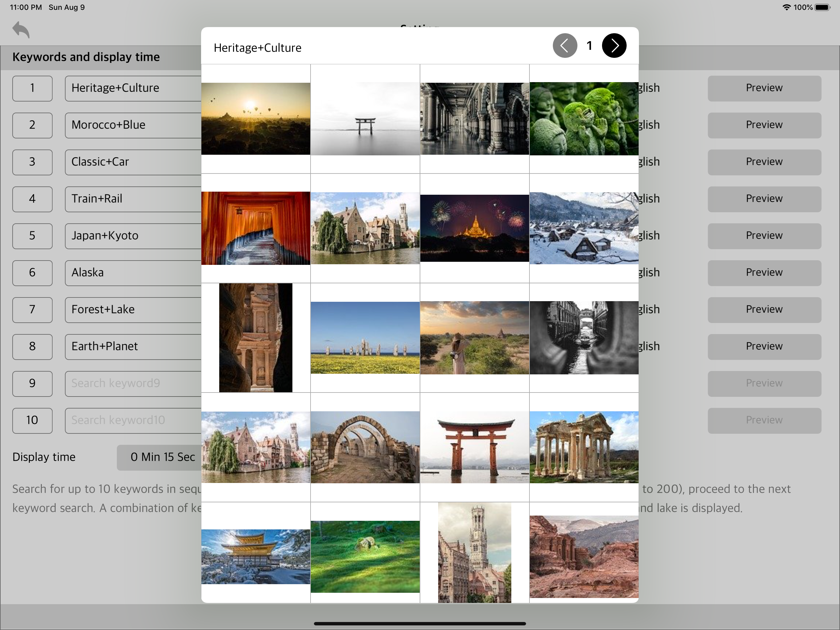This screenshot has width=840, height=630.
Task: Open the red floating torii gate thumbnail
Action: (474, 447)
